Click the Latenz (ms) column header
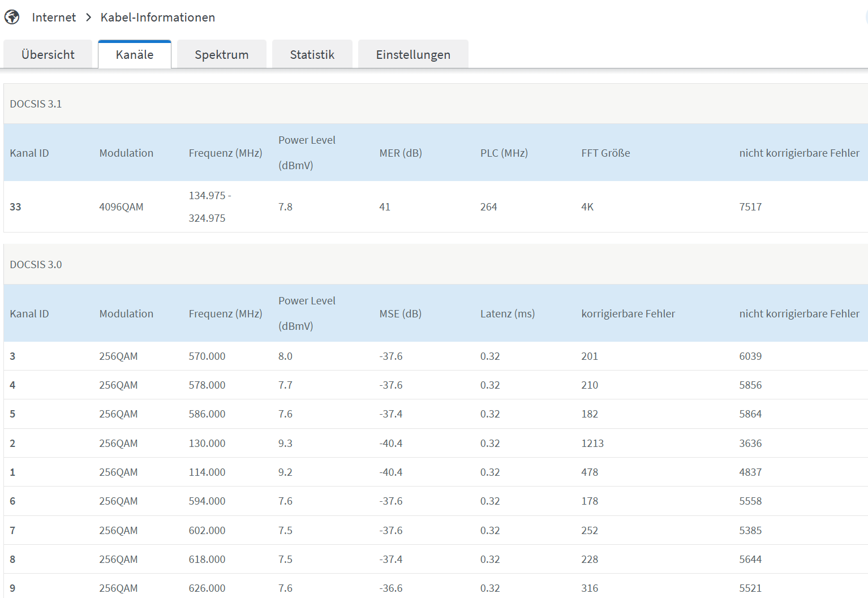This screenshot has height=598, width=868. (508, 313)
